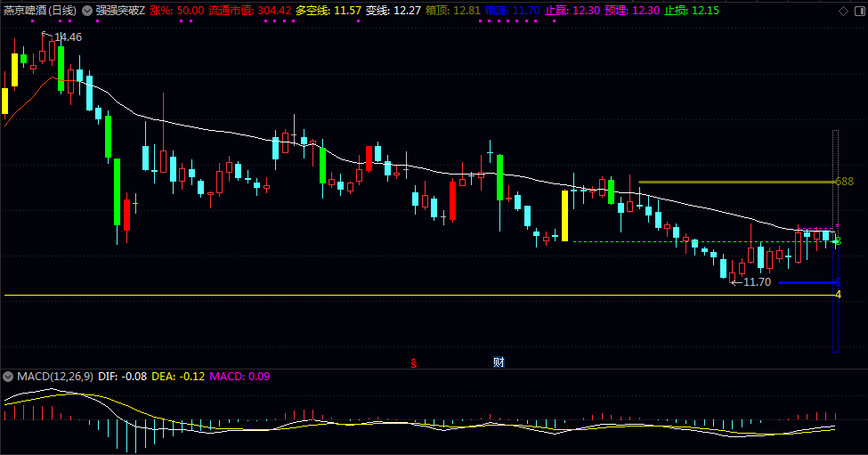Select the thick blue box-bottom line segment
Image resolution: width=868 pixels, height=455 pixels.
coord(807,283)
